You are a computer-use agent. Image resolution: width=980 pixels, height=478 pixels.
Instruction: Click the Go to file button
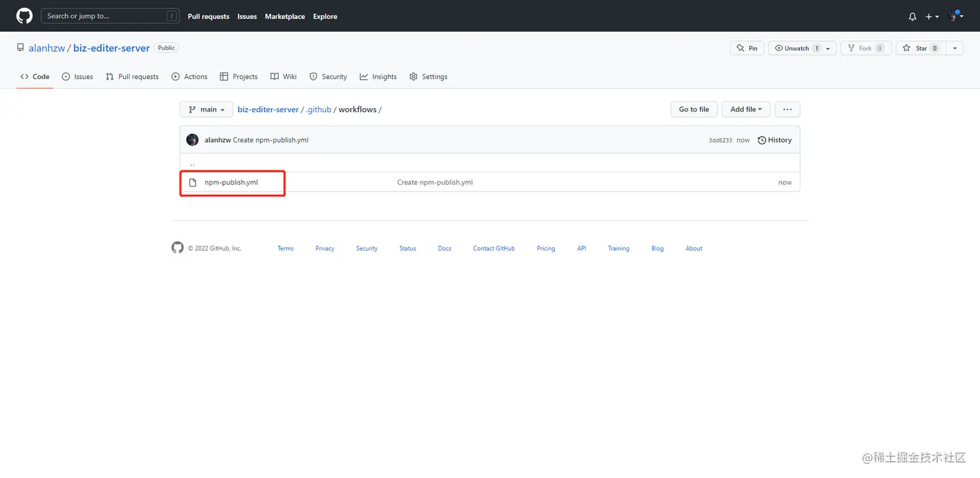[x=694, y=109]
